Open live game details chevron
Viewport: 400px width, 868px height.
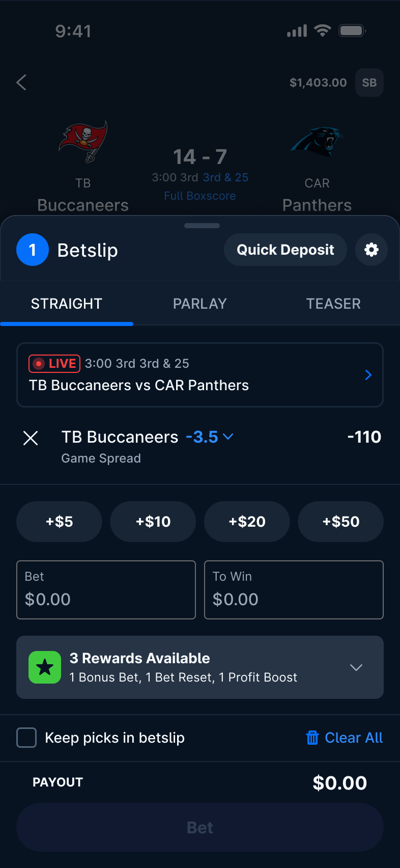click(x=368, y=375)
